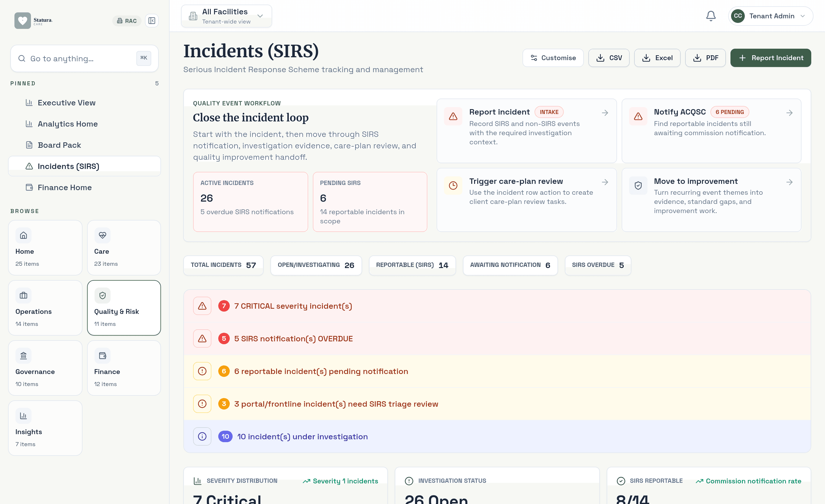
Task: Click the arrow on Trigger care-plan review
Action: point(605,182)
